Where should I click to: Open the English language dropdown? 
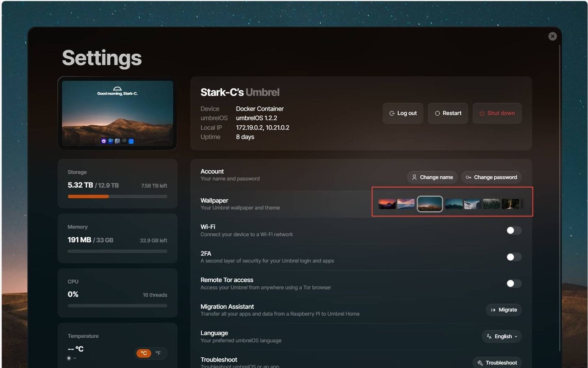pos(502,336)
